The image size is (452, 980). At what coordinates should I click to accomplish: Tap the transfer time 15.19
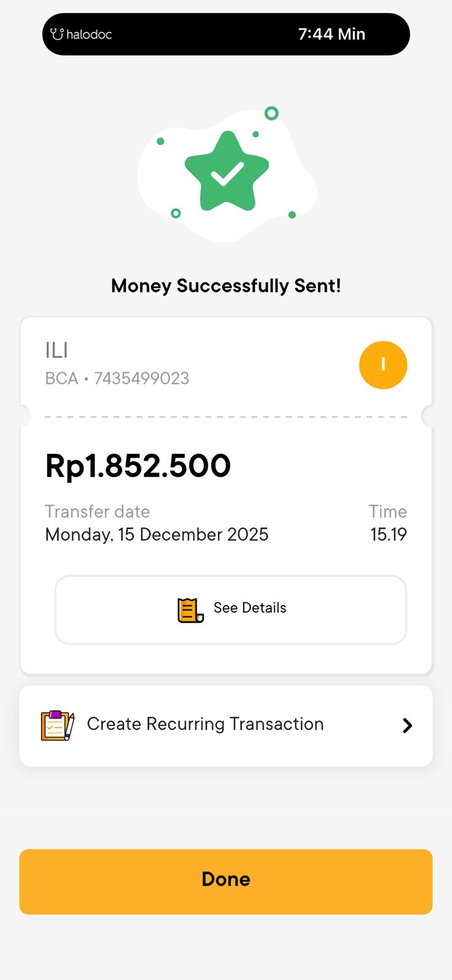tap(388, 535)
